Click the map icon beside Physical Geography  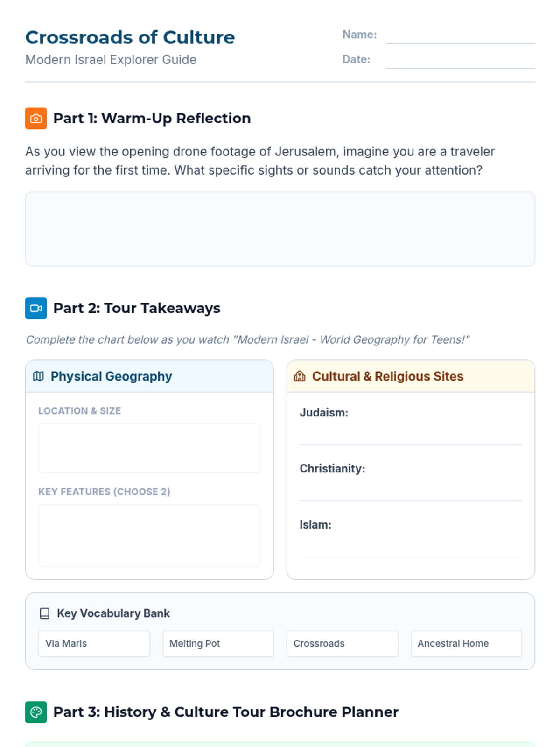39,376
